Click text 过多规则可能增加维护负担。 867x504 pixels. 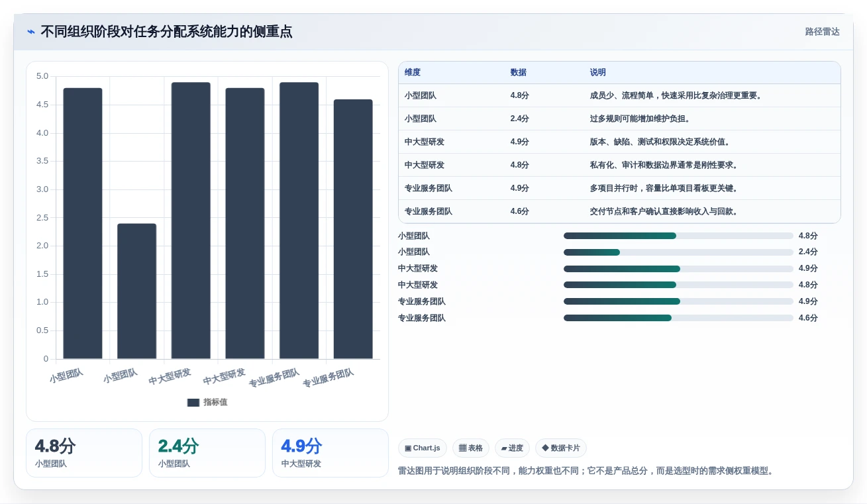coord(642,119)
